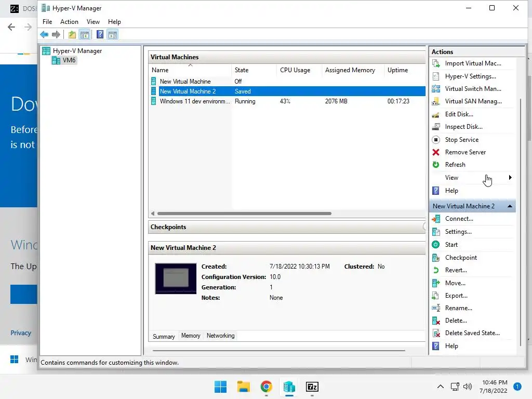Click the blue Help toolbar icon
532x399 pixels.
pyautogui.click(x=100, y=35)
